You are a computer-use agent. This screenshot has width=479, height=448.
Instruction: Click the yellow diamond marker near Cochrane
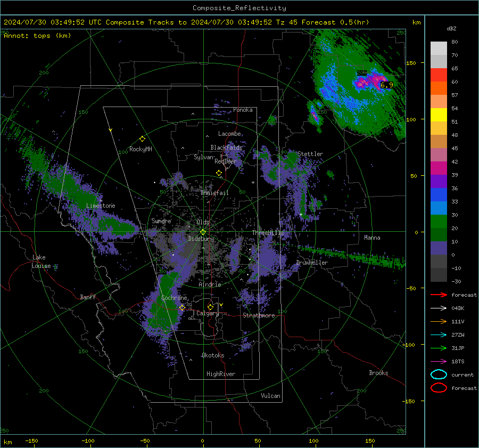pos(183,307)
